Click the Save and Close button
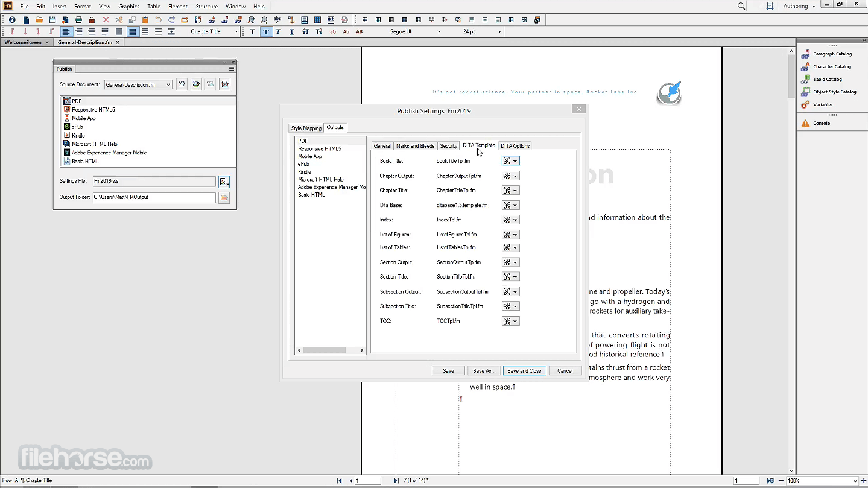Screen dimensions: 868x488 point(524,371)
